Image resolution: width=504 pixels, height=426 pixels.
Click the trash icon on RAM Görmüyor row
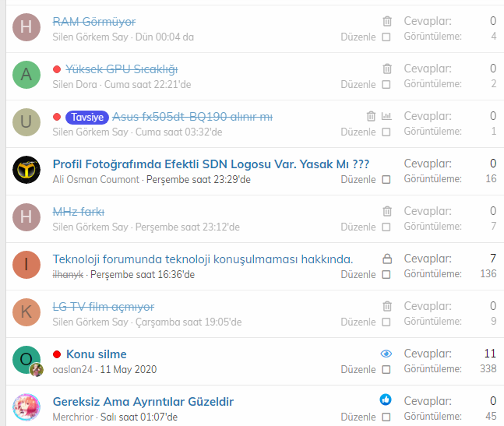click(x=387, y=21)
